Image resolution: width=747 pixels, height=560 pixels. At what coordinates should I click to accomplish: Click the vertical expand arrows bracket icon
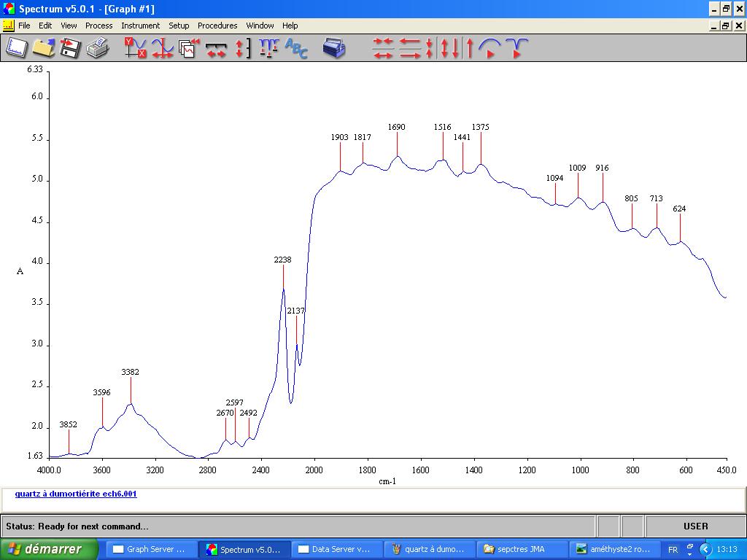point(242,48)
